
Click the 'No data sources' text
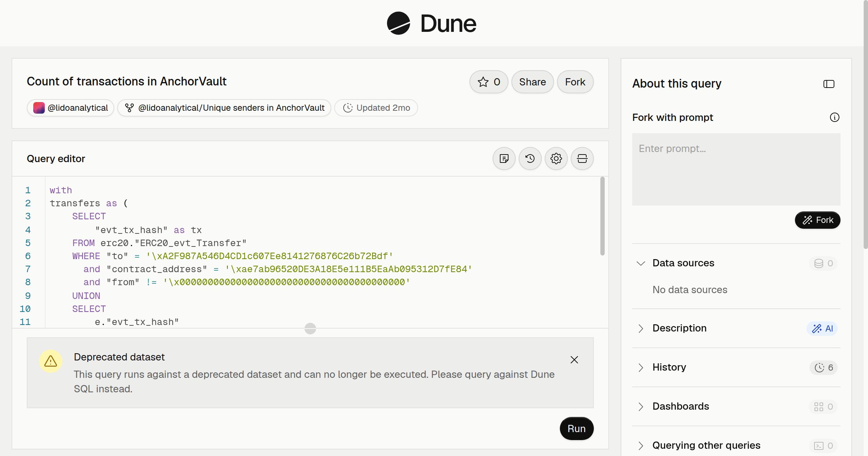(x=690, y=290)
